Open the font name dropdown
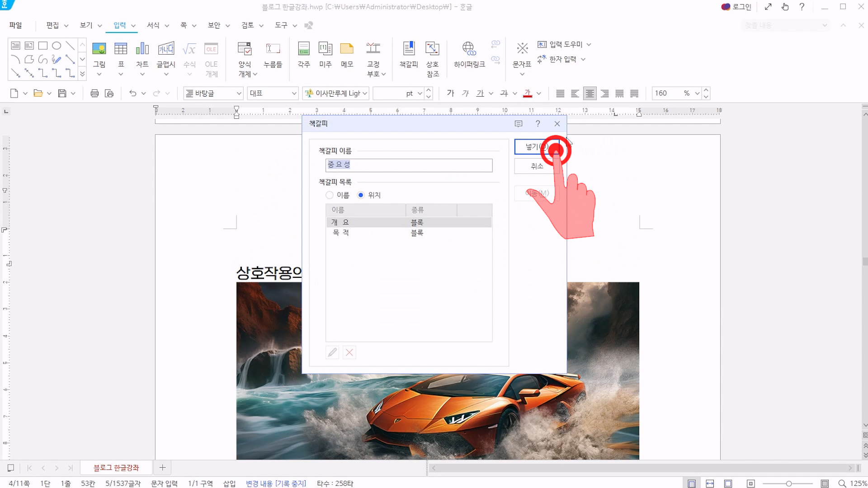The width and height of the screenshot is (868, 488). click(365, 94)
